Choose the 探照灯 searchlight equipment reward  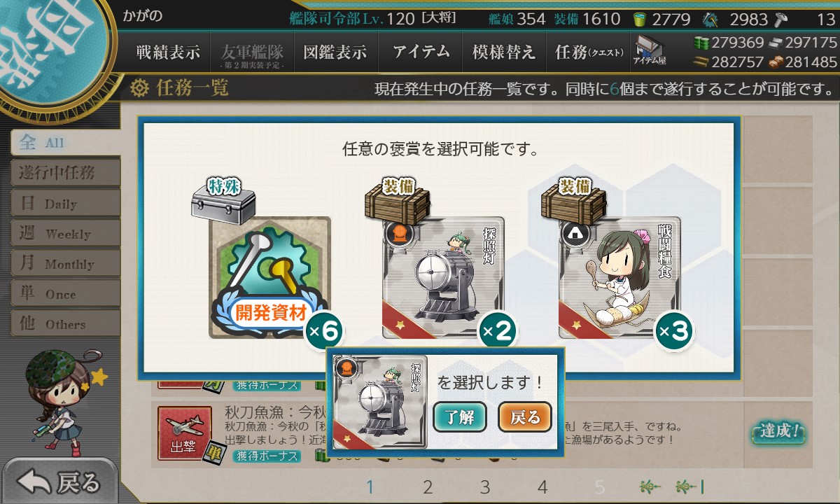tap(443, 278)
